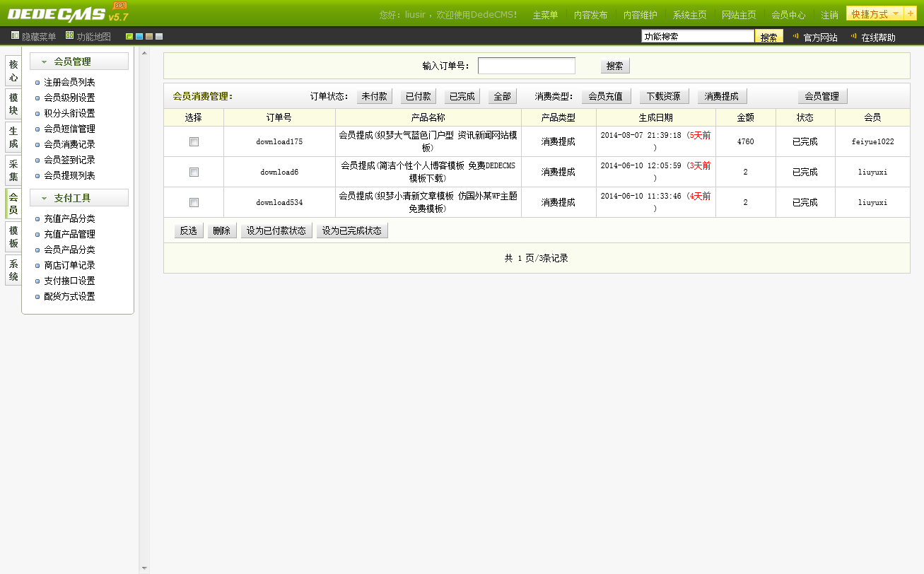Focus the 输入订单号 order number field
The width and height of the screenshot is (924, 574).
[526, 66]
